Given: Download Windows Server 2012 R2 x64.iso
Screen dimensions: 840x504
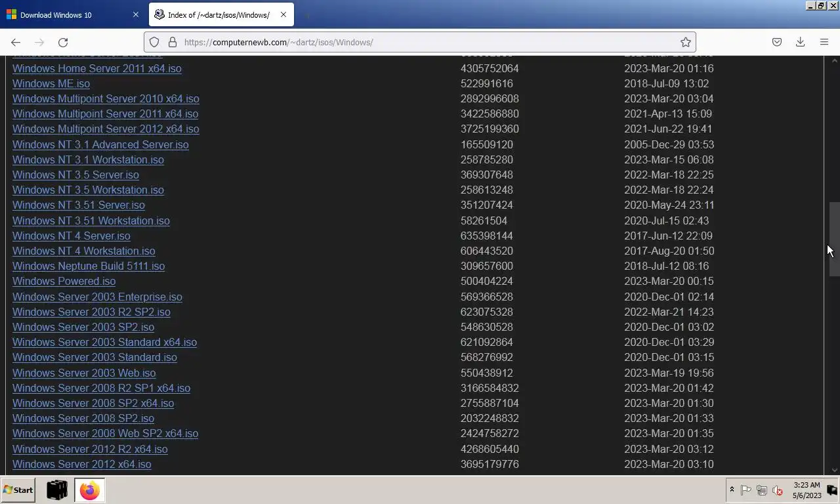Looking at the screenshot, I should pos(90,449).
